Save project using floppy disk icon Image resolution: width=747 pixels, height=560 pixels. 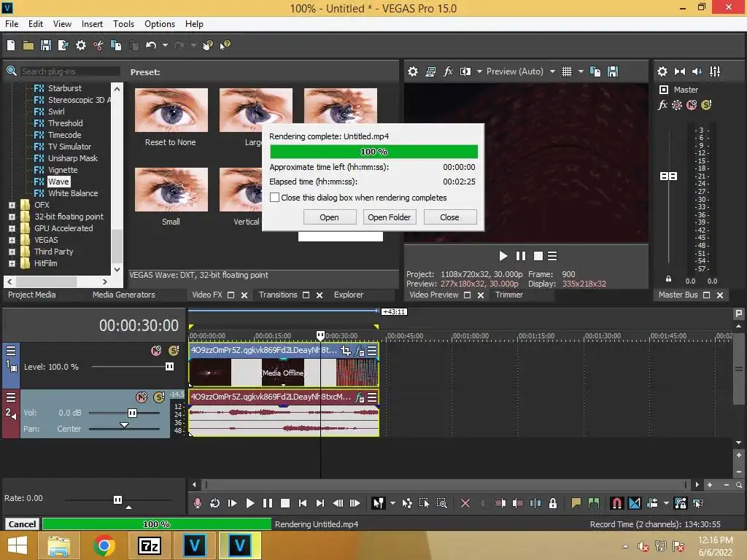coord(46,45)
